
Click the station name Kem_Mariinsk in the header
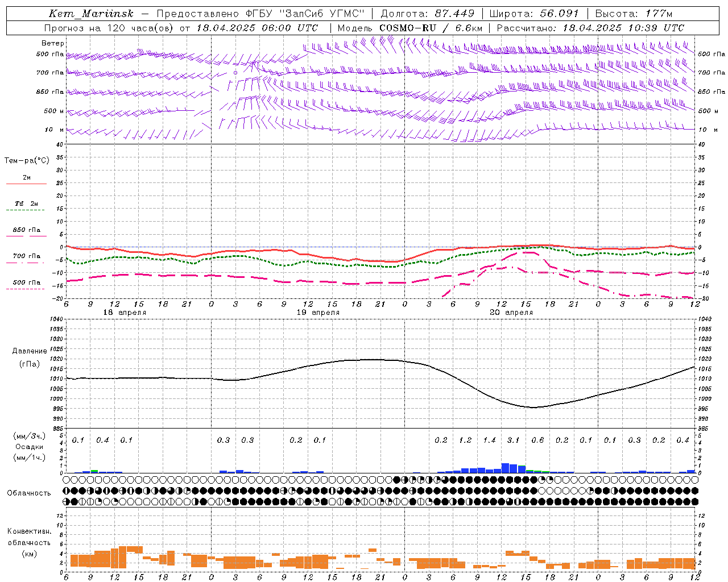[92, 14]
